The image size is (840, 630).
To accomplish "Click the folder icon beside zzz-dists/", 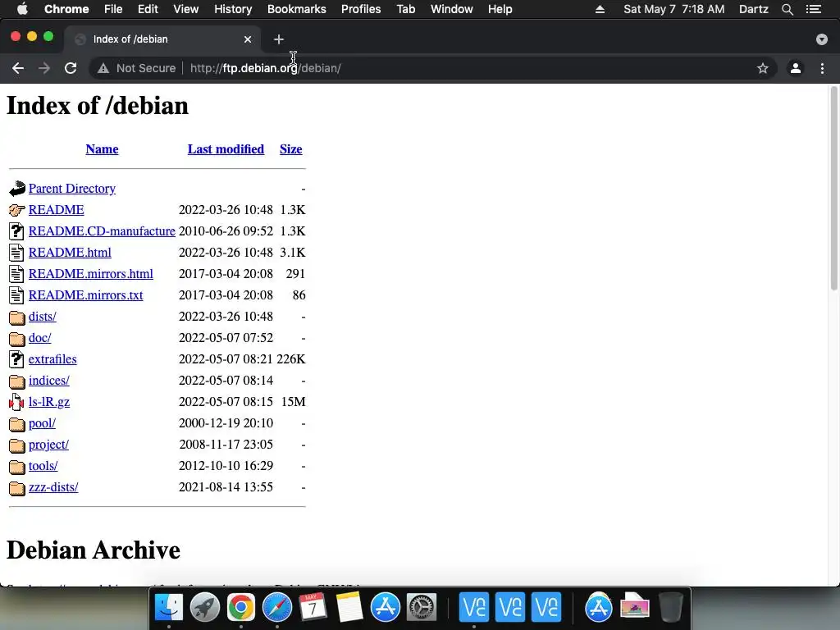I will [x=17, y=488].
